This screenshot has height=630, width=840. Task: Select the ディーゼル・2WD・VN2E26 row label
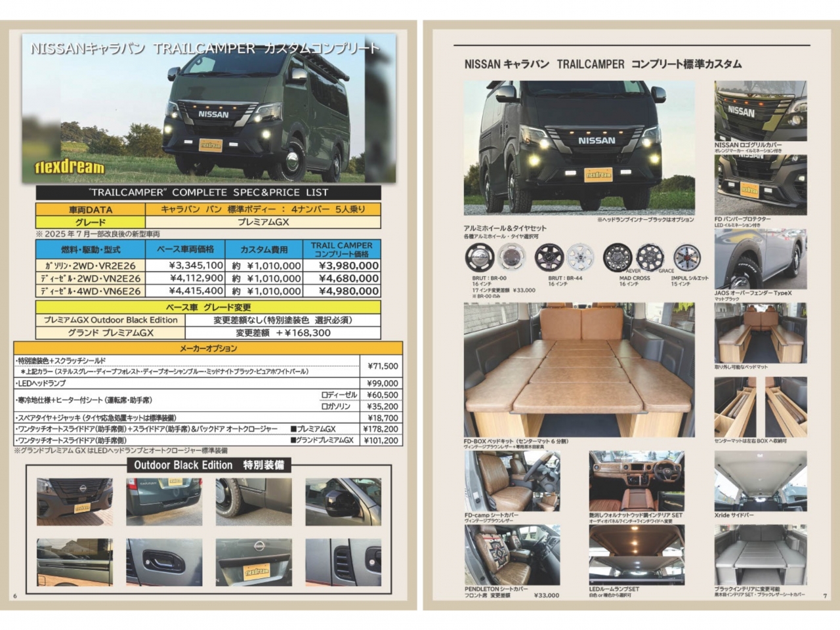(x=91, y=278)
